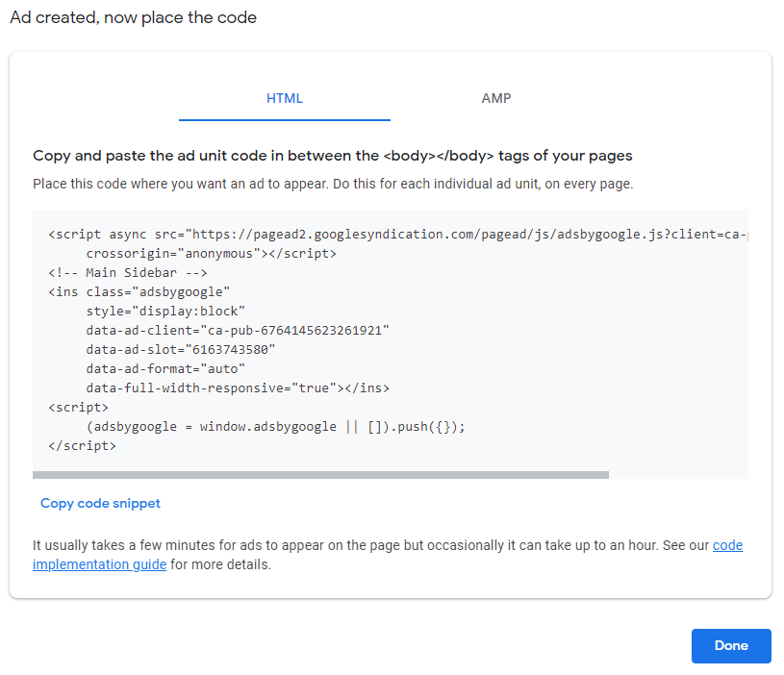Copy code snippet link

[100, 503]
